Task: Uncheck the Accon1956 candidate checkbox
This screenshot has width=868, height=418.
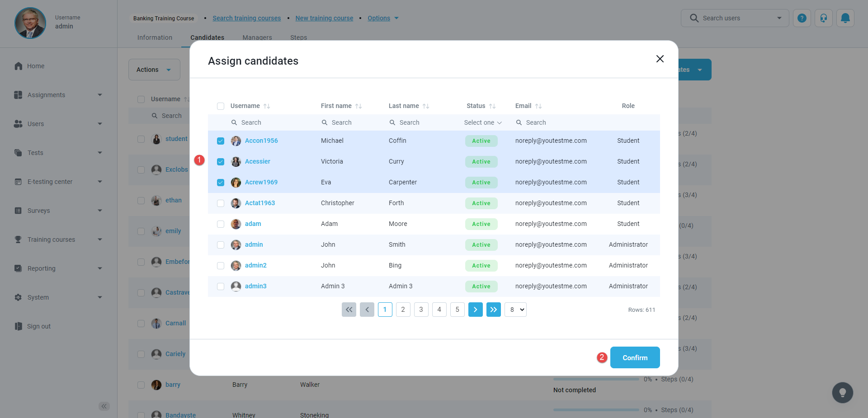Action: tap(221, 141)
